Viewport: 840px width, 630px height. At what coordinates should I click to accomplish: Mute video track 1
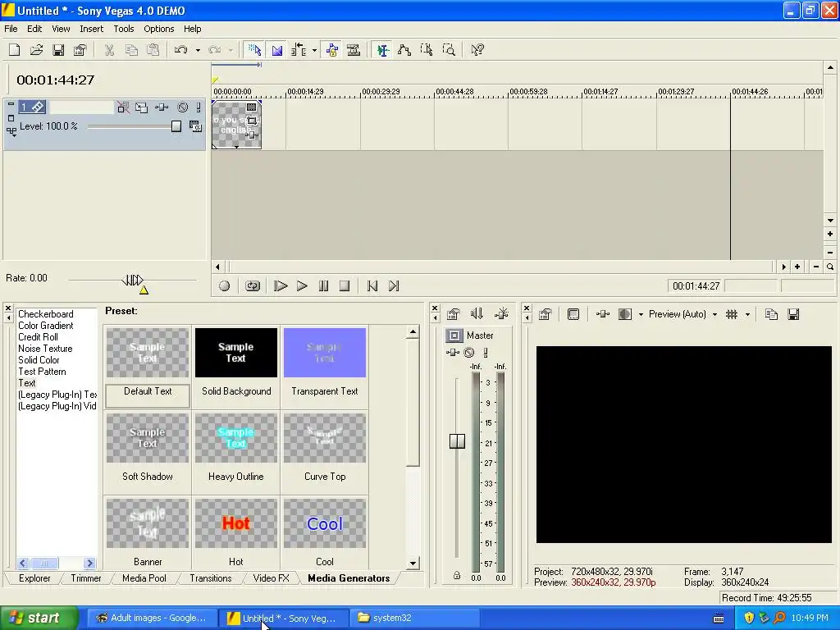pyautogui.click(x=183, y=107)
